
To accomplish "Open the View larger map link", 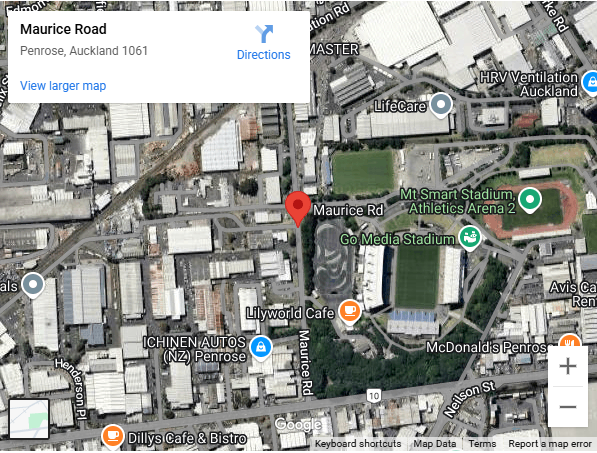I will pos(63,86).
